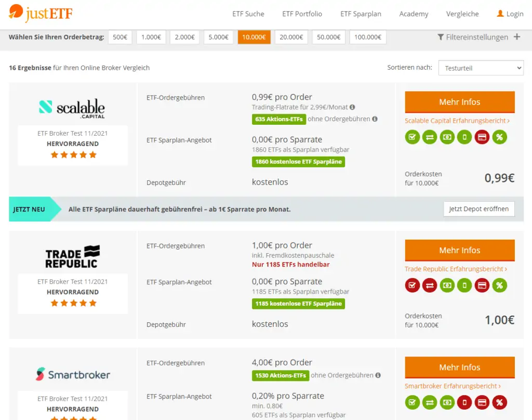Select the 1.000€ order amount
Viewport: 532px width, 420px height.
point(151,37)
